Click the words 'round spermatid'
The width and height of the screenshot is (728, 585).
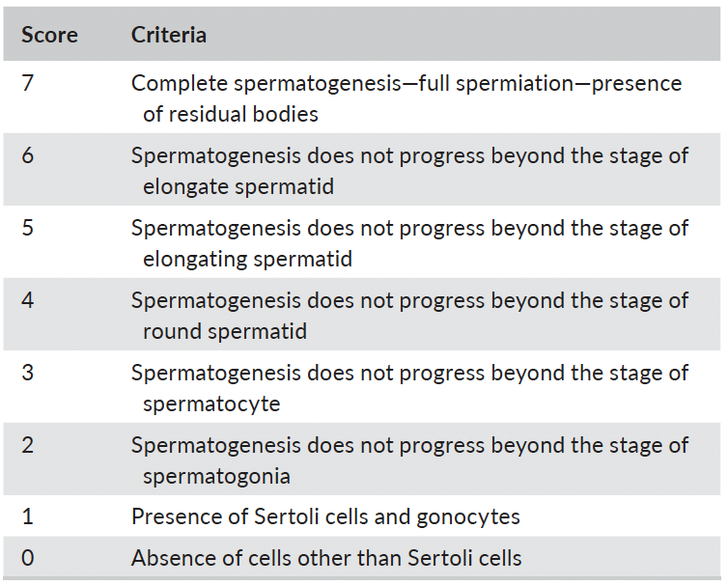click(225, 332)
